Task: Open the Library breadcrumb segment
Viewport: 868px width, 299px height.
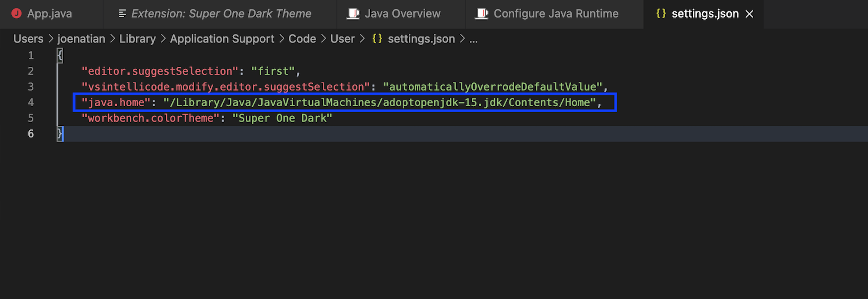Action: point(138,39)
